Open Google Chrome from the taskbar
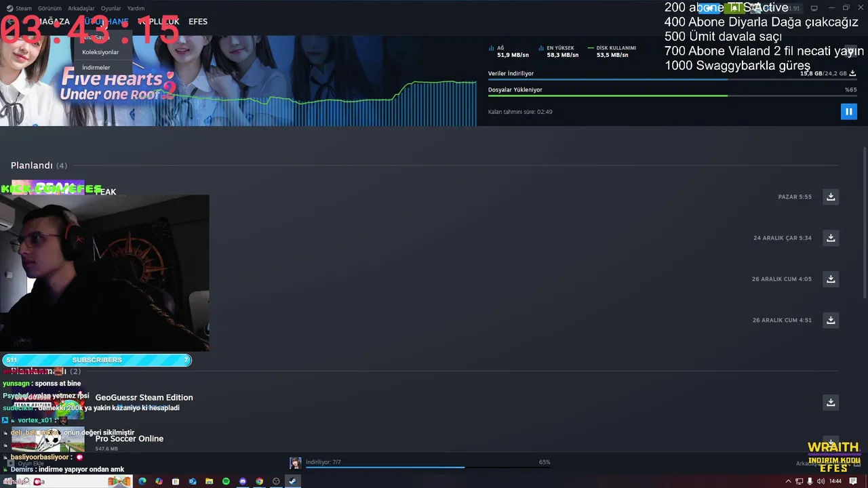This screenshot has height=488, width=868. coord(259,481)
